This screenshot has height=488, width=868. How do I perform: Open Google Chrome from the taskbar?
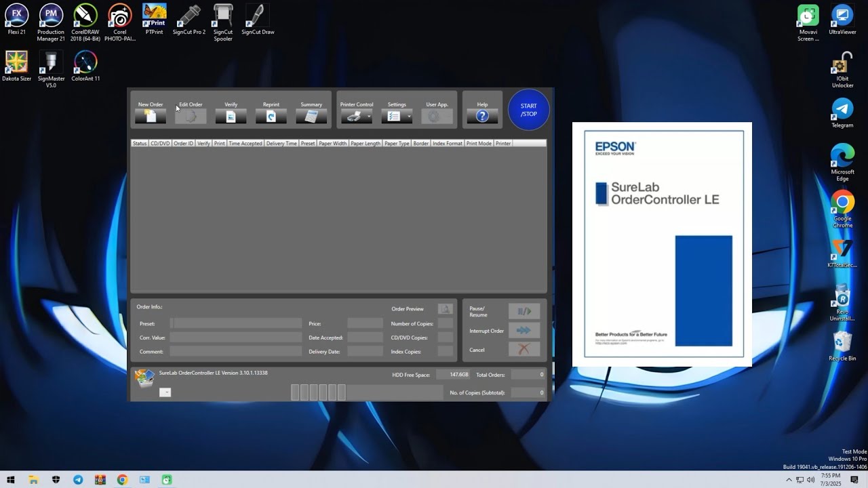122,480
